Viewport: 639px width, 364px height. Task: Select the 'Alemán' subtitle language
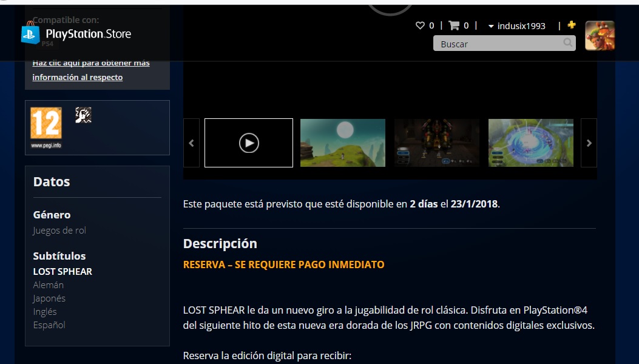click(x=49, y=285)
